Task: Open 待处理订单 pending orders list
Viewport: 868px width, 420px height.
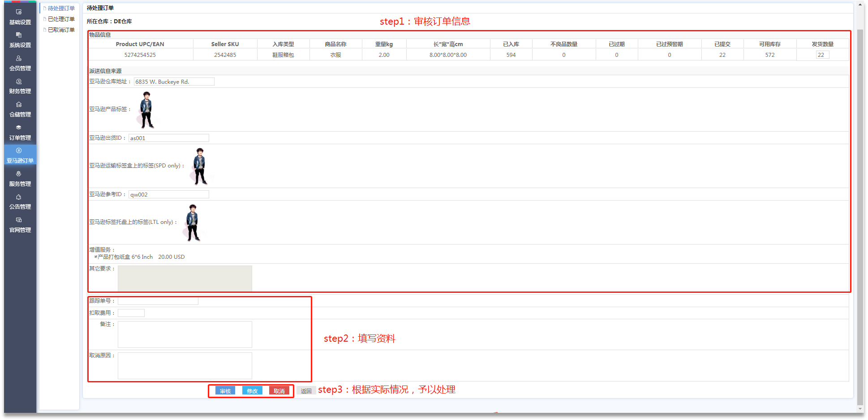Action: pos(61,9)
